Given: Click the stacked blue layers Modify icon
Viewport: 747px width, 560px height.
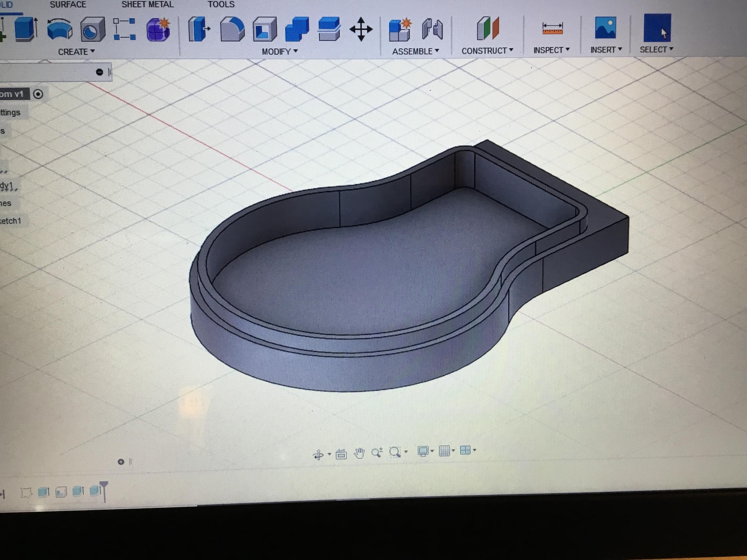Looking at the screenshot, I should pyautogui.click(x=329, y=29).
